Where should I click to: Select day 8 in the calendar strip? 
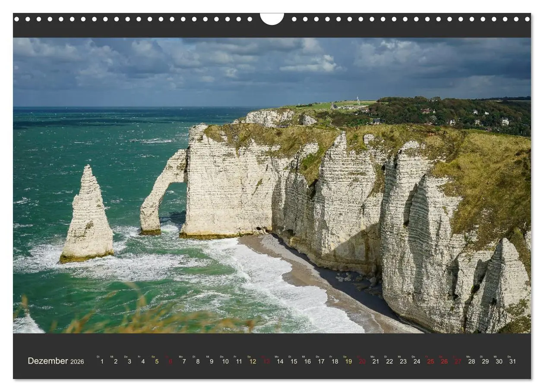[x=198, y=362]
